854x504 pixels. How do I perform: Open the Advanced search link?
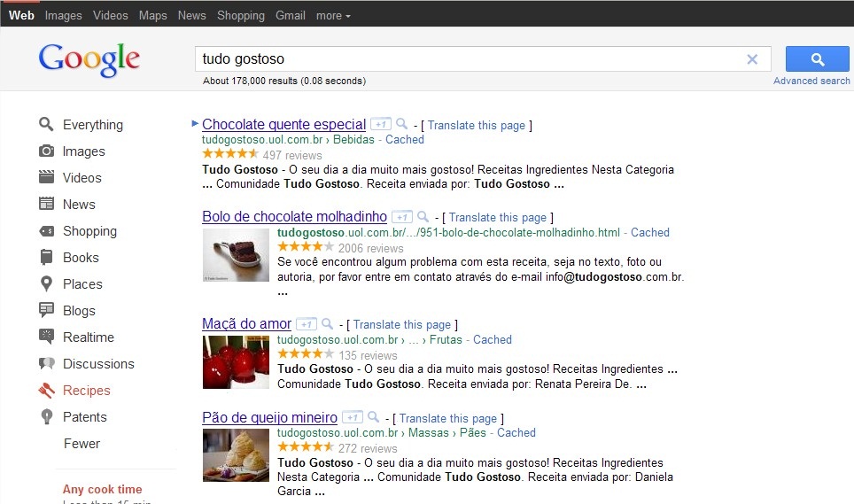coord(811,81)
